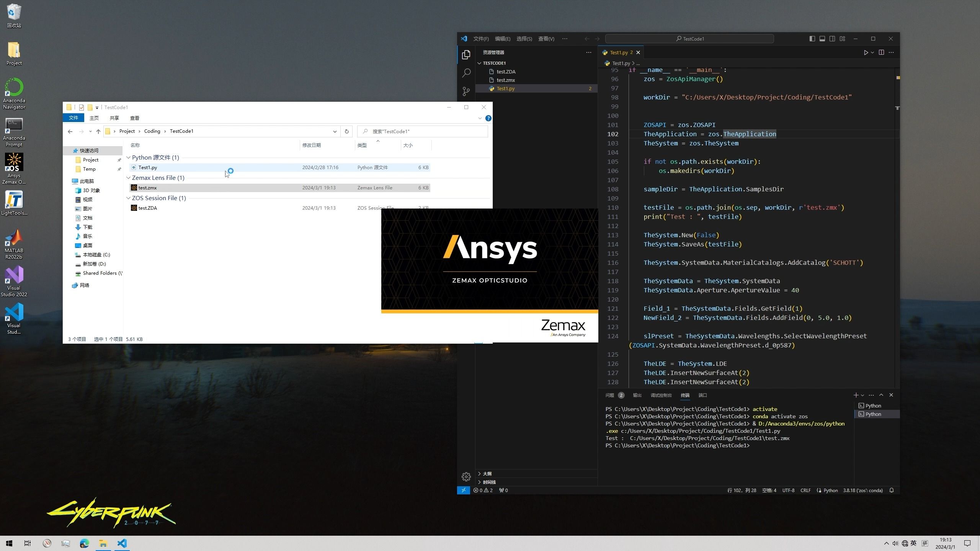980x551 pixels.
Task: Click refresh button in Explorer address bar
Action: (x=346, y=131)
